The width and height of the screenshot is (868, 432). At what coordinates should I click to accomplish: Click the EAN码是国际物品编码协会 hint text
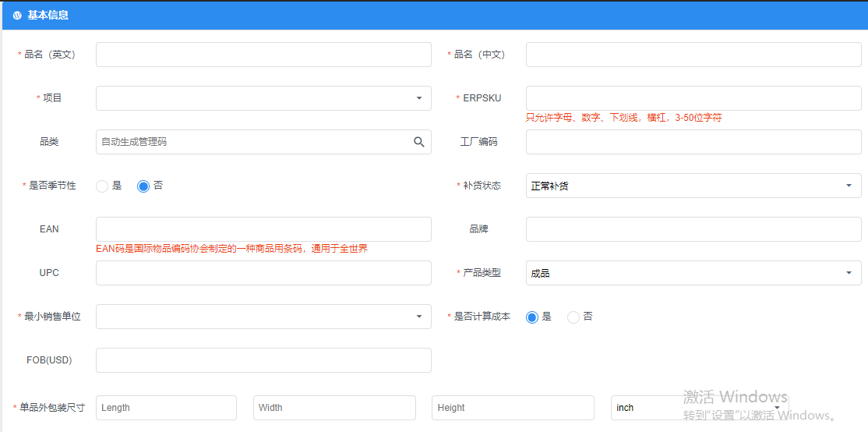(232, 249)
